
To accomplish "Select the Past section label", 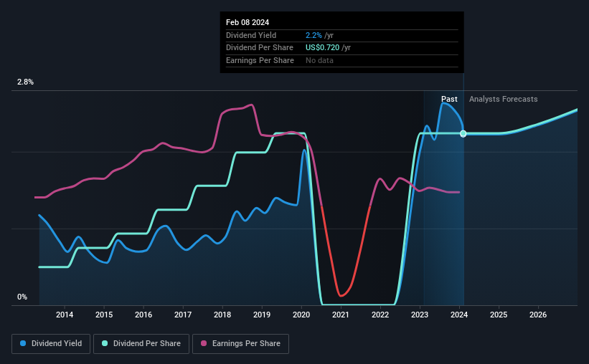I will [x=449, y=100].
